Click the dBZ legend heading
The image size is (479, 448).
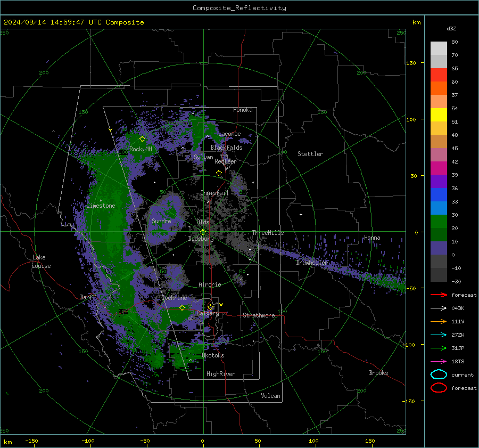coord(451,29)
